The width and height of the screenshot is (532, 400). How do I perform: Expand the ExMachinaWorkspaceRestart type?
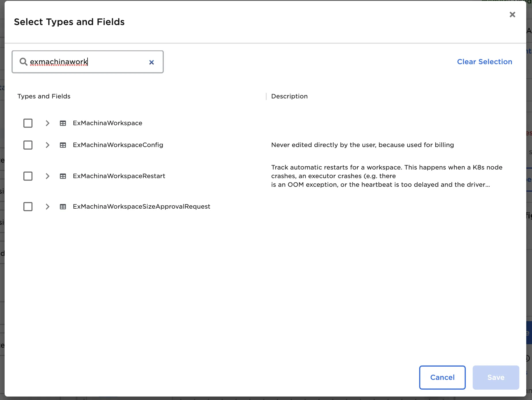(47, 176)
